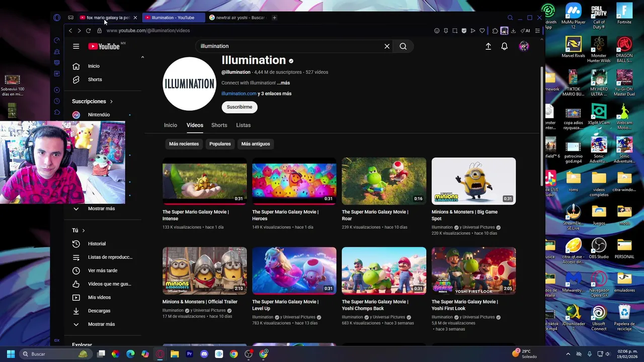Viewport: 644px width, 362px height.
Task: Open 'Minions & Monsters | Big Game Spot' thumbnail
Action: 473,181
